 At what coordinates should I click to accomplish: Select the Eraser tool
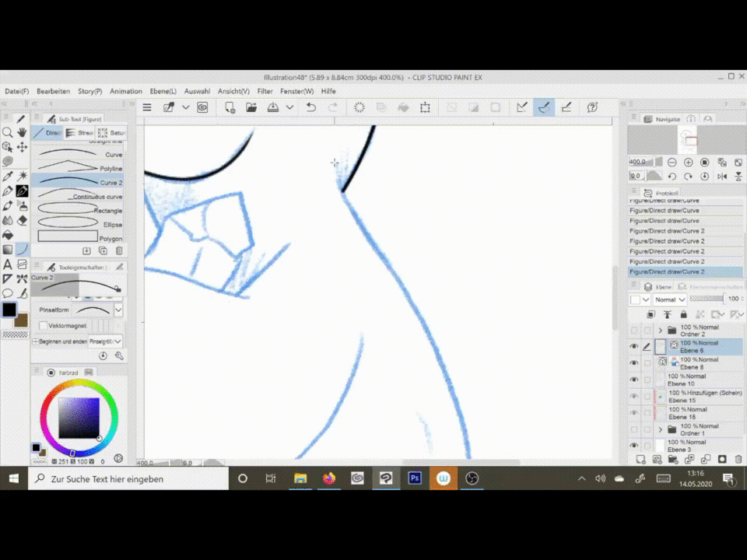tap(22, 220)
